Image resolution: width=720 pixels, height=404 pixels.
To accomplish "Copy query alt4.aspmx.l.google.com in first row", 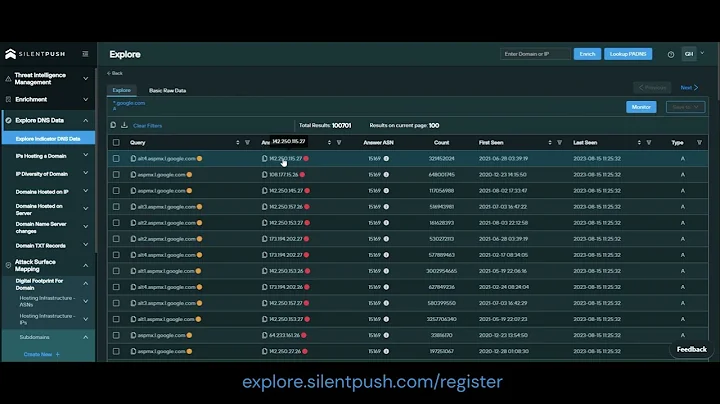I will [133, 158].
